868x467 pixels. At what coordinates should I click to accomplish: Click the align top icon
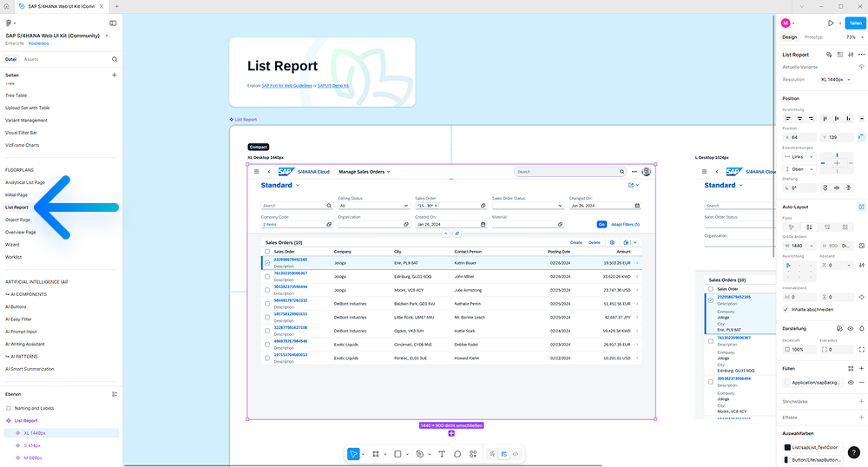click(825, 118)
